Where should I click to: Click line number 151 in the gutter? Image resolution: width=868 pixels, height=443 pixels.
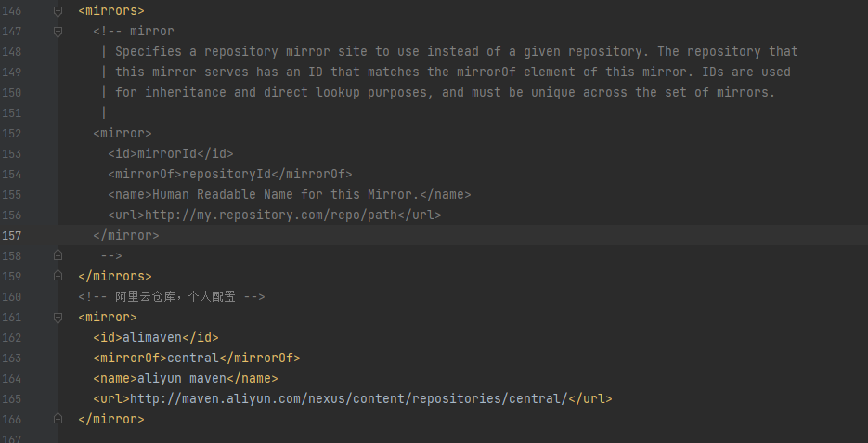pos(11,113)
